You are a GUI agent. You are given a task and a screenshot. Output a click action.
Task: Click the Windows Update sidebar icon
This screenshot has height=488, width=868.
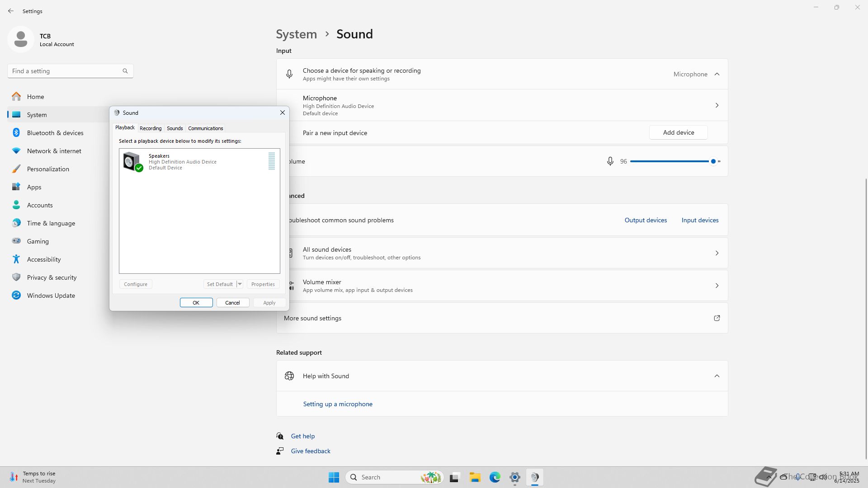16,296
